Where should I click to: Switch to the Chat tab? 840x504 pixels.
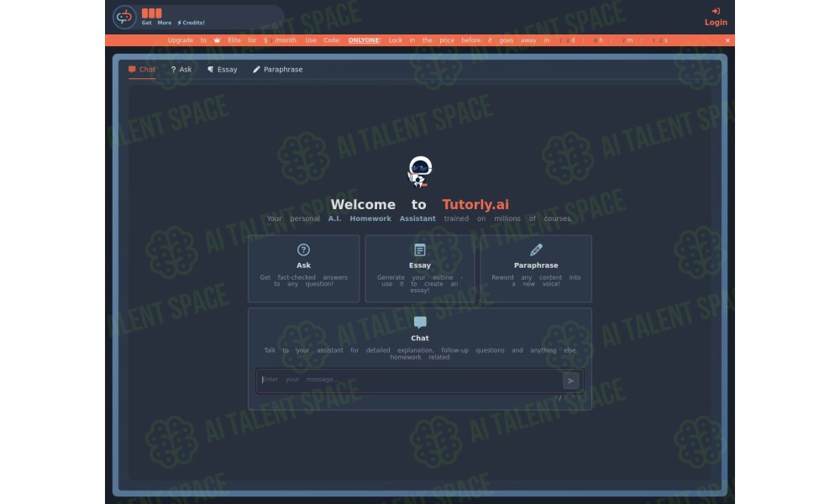pyautogui.click(x=142, y=70)
